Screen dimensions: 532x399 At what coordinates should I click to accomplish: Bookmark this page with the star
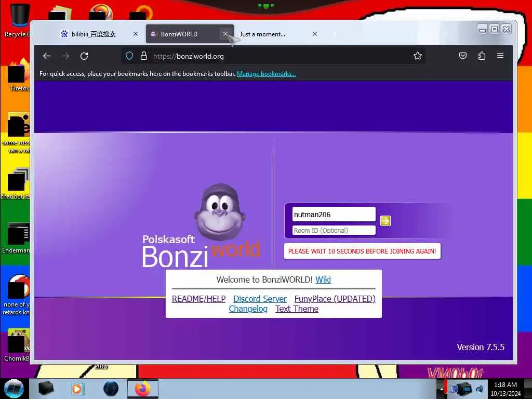tap(418, 56)
